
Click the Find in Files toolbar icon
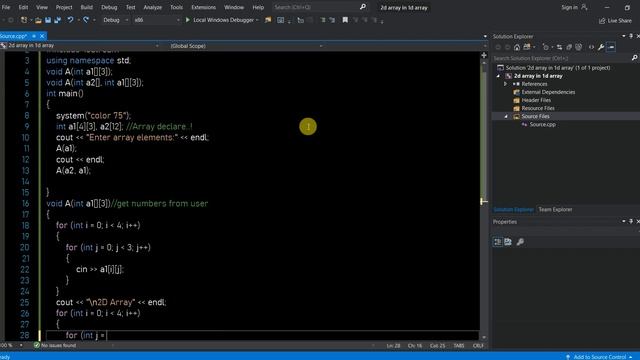click(x=268, y=20)
